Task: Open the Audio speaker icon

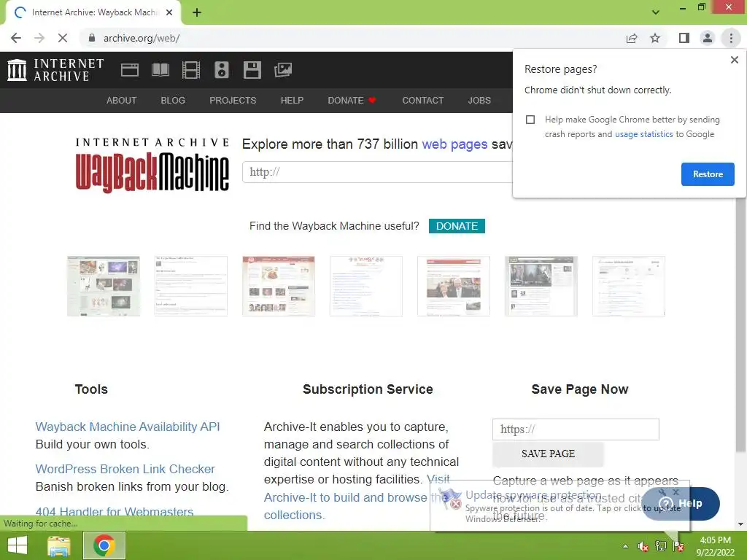Action: [x=222, y=70]
